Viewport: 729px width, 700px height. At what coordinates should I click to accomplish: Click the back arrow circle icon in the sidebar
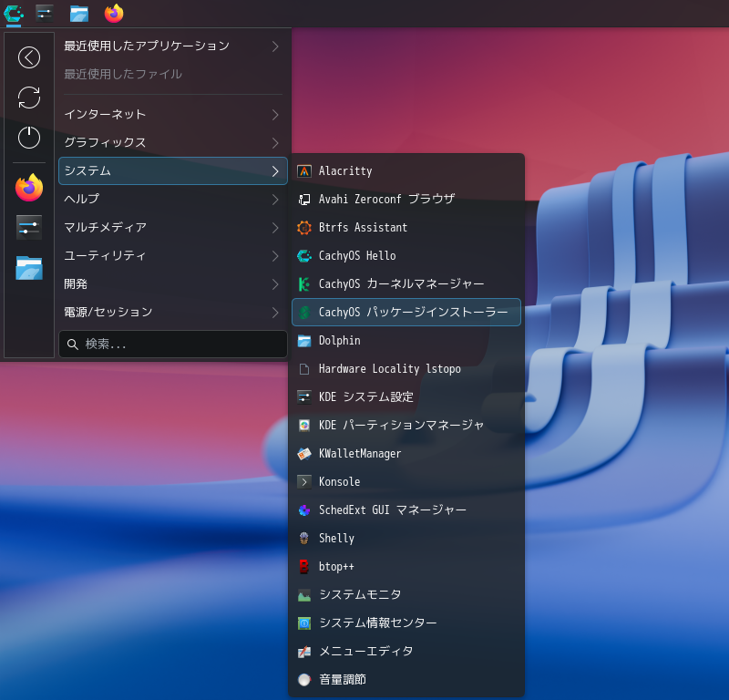(29, 57)
